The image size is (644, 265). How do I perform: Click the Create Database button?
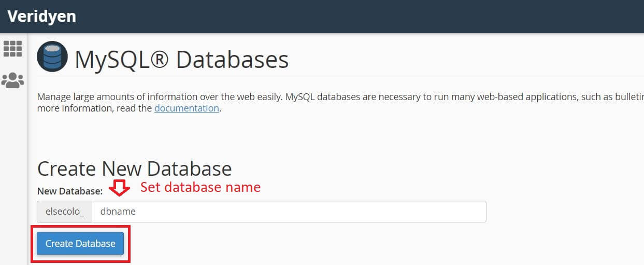(x=80, y=244)
